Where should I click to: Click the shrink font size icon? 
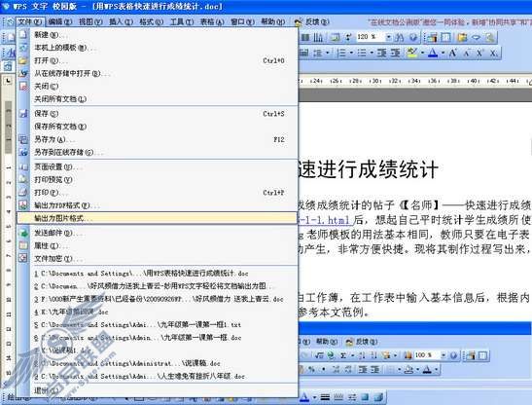(x=467, y=53)
